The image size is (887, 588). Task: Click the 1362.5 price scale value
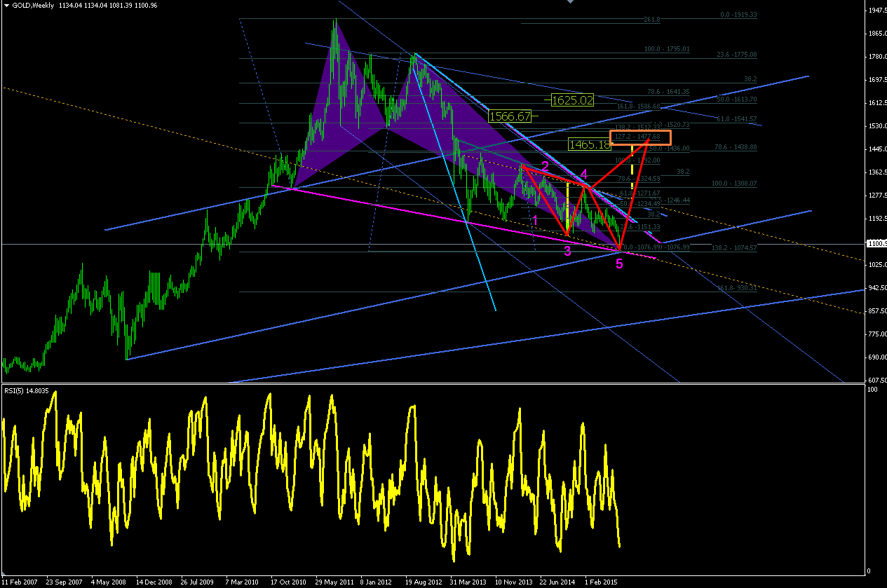[x=876, y=172]
